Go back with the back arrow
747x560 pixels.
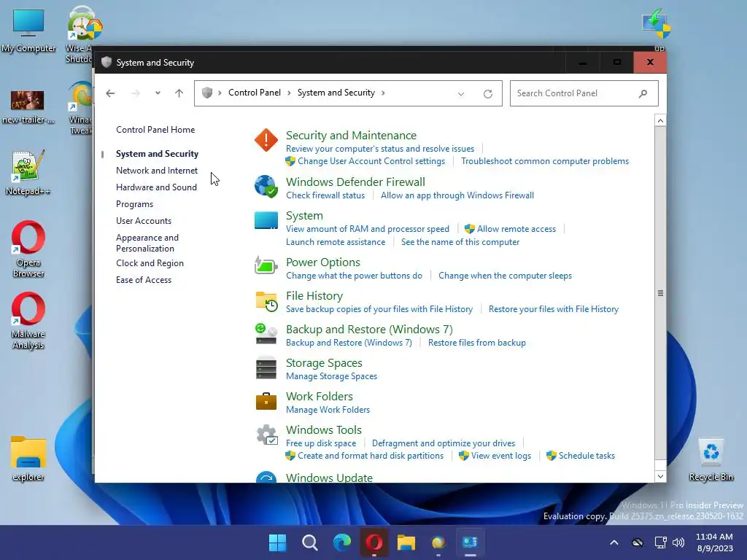[110, 93]
